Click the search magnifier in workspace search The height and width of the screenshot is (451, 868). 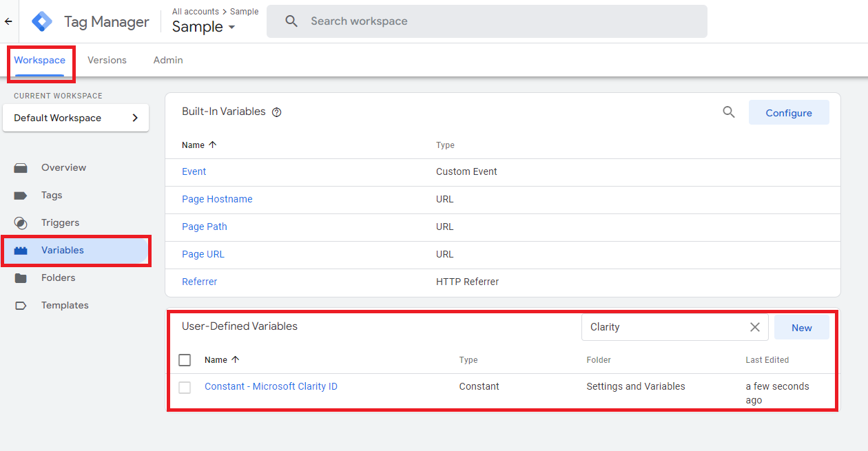pos(291,21)
